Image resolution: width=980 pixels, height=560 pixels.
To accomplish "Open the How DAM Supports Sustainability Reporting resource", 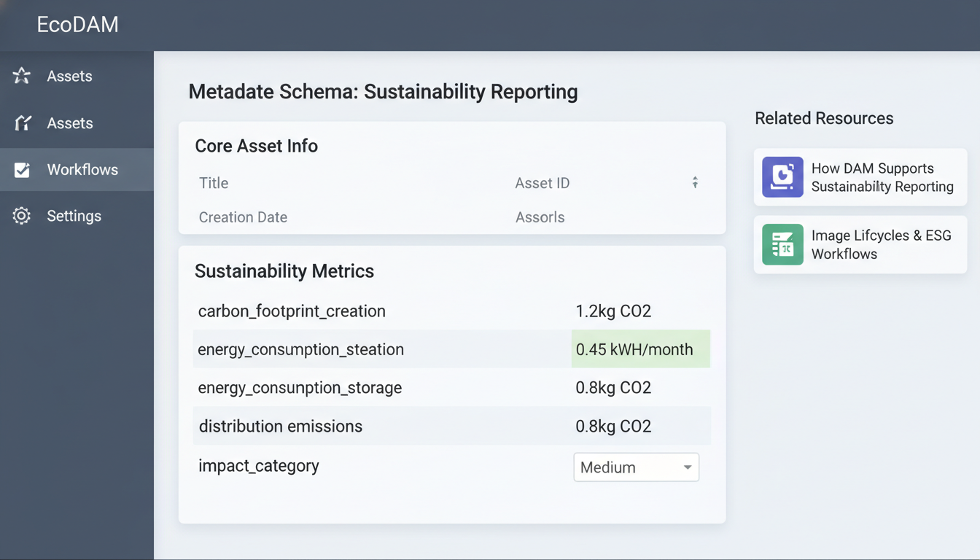I will pos(860,176).
